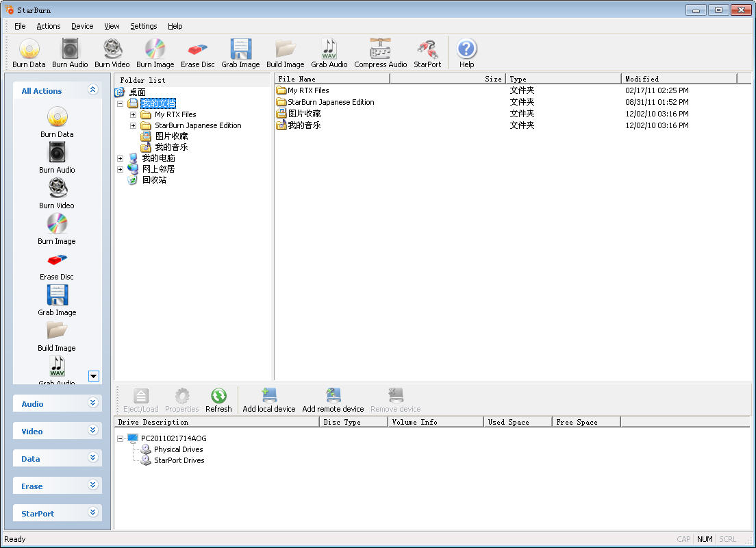The width and height of the screenshot is (756, 548).
Task: Collapse the All Actions panel
Action: (x=93, y=90)
